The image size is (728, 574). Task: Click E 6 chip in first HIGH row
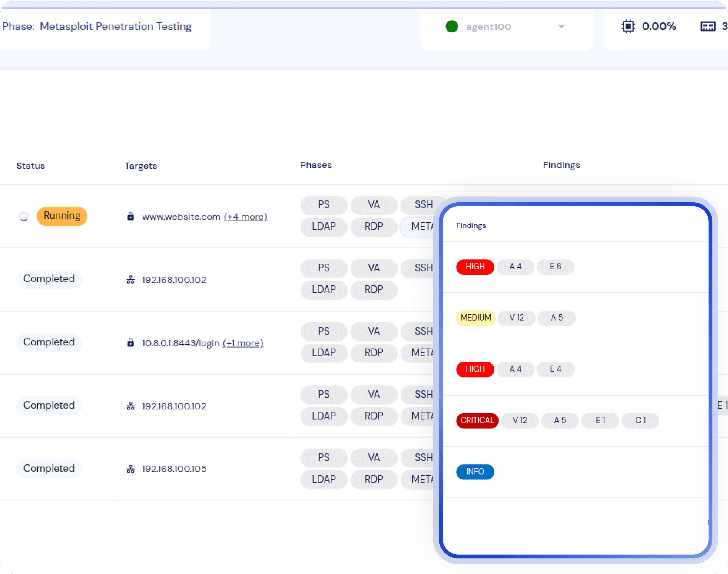coord(555,267)
